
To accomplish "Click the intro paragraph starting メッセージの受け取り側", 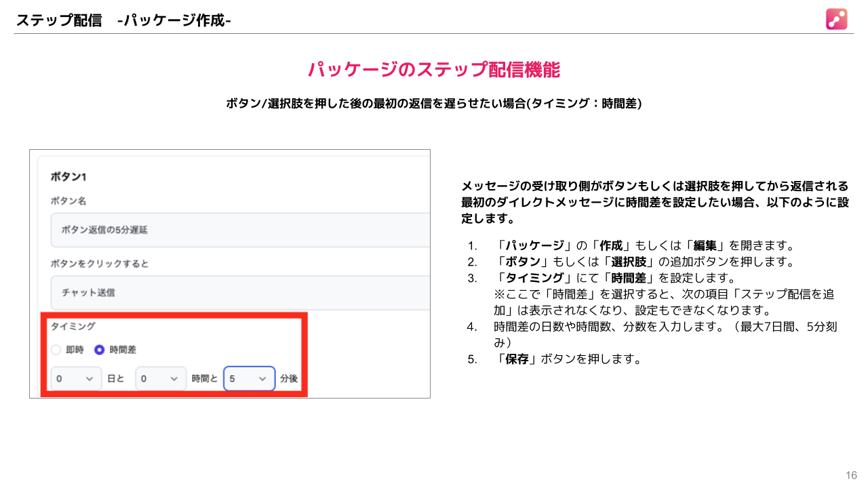I will 654,202.
